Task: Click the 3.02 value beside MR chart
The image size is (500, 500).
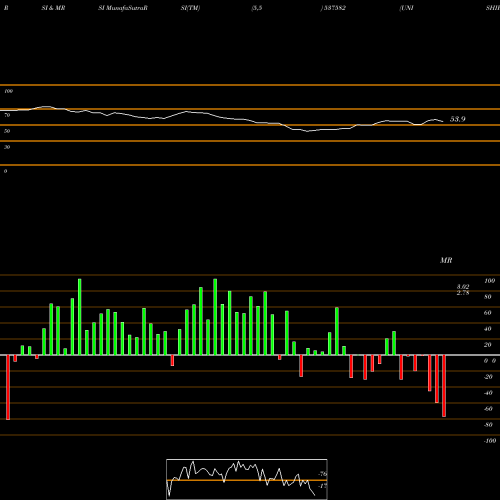Action: pyautogui.click(x=463, y=287)
